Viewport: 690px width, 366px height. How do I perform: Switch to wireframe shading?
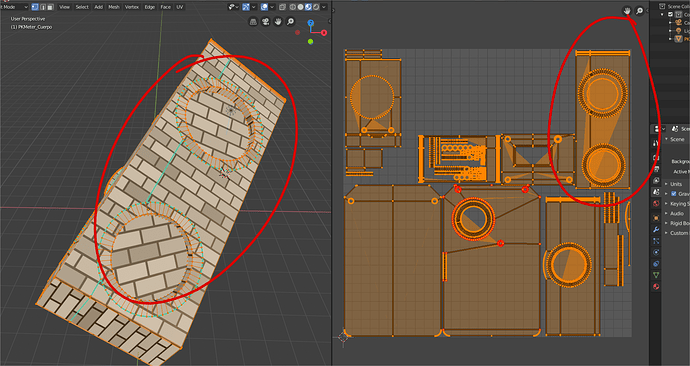tap(293, 7)
